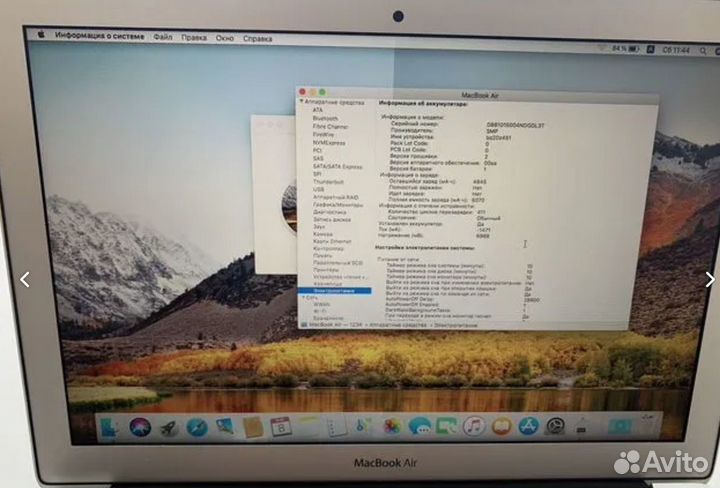
Task: Select SAS in the sidebar
Action: [x=318, y=158]
